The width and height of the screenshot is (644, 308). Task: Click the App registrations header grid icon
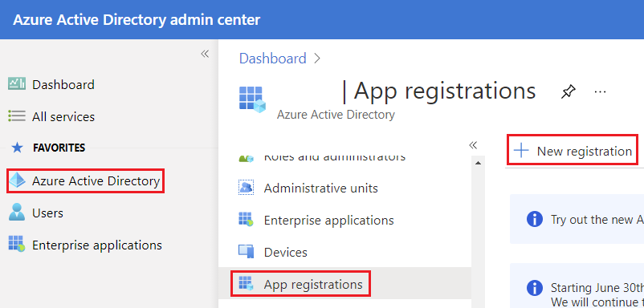click(x=253, y=99)
